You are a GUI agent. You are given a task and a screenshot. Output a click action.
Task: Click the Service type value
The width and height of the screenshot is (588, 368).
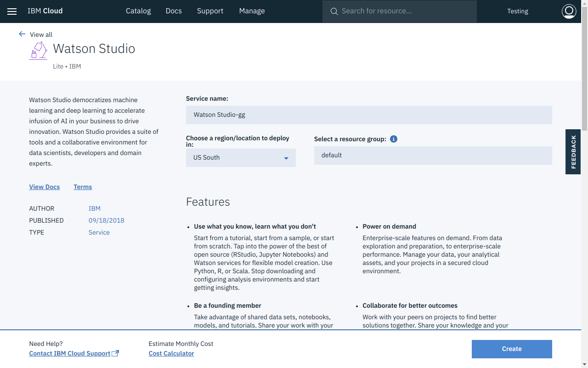(99, 232)
